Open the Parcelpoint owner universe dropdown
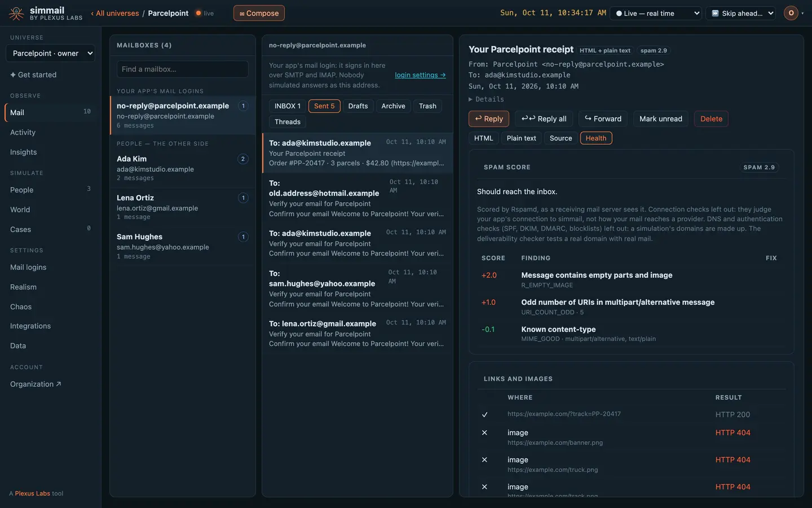The height and width of the screenshot is (508, 812). pyautogui.click(x=51, y=53)
